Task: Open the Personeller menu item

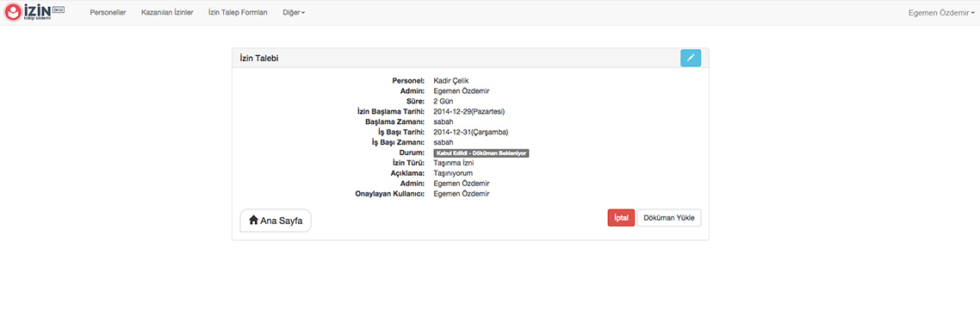Action: pos(109,13)
